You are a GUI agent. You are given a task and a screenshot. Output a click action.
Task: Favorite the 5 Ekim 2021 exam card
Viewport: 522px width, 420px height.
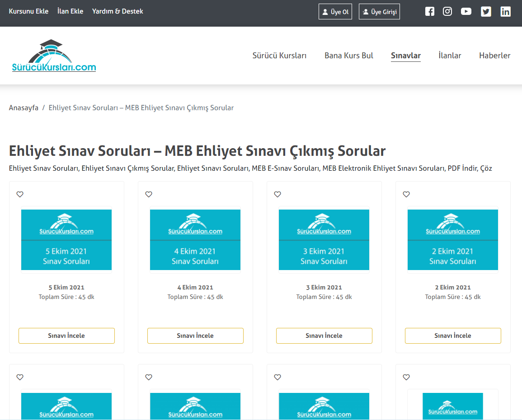[20, 194]
